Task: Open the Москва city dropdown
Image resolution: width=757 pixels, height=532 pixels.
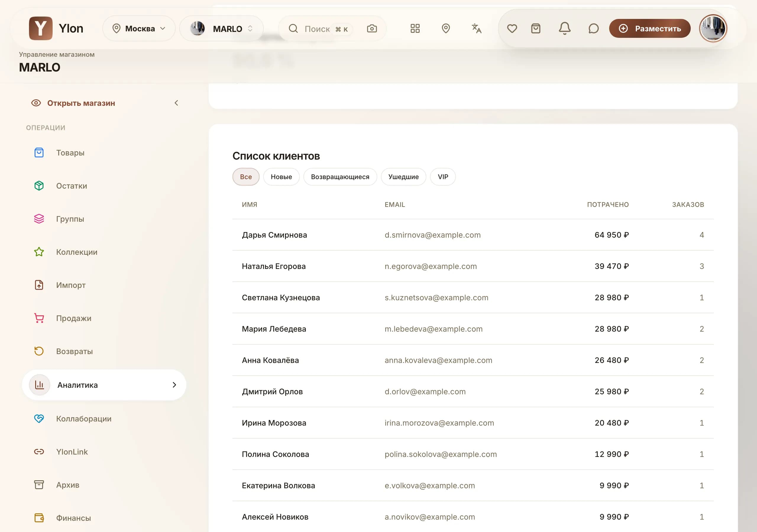Action: point(139,28)
